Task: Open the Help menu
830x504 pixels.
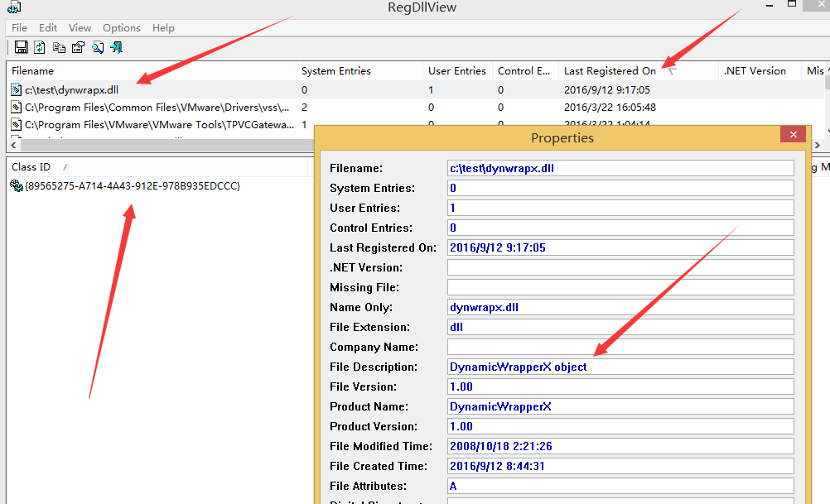Action: coord(163,28)
